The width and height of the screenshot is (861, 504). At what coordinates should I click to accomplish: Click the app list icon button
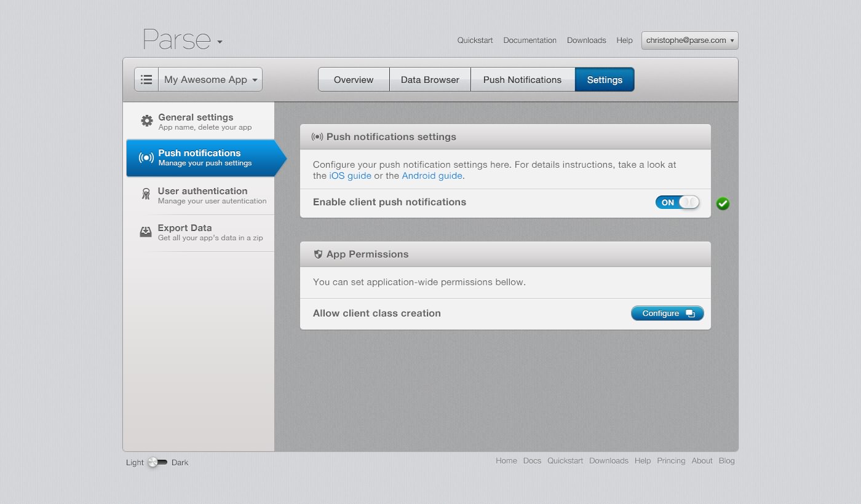click(x=146, y=79)
